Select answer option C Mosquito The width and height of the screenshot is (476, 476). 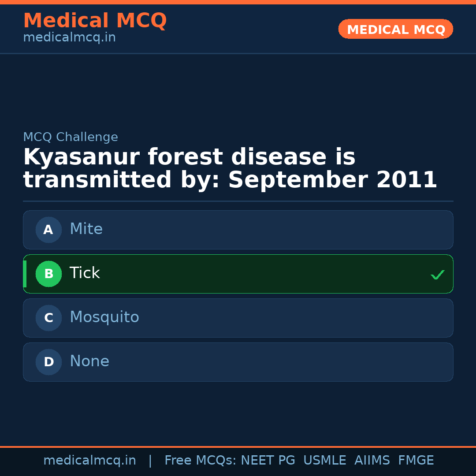(x=238, y=318)
